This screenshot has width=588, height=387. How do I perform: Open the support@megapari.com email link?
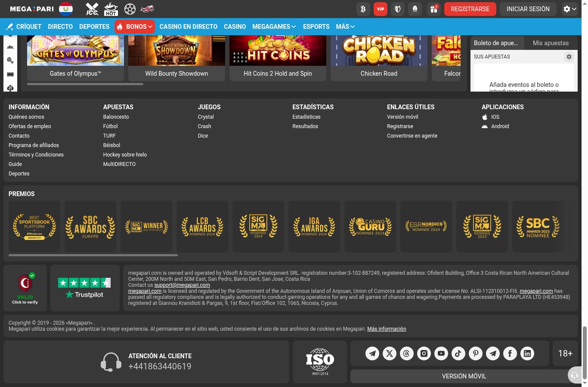click(182, 285)
